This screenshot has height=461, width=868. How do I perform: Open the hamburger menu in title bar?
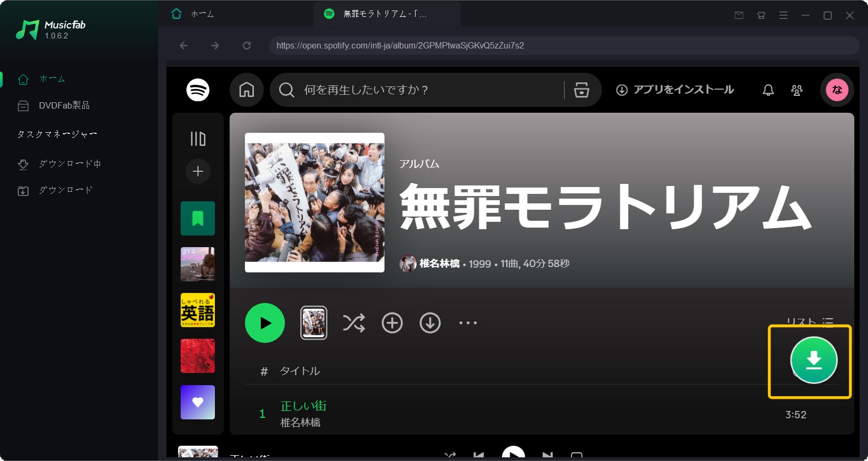click(x=783, y=16)
